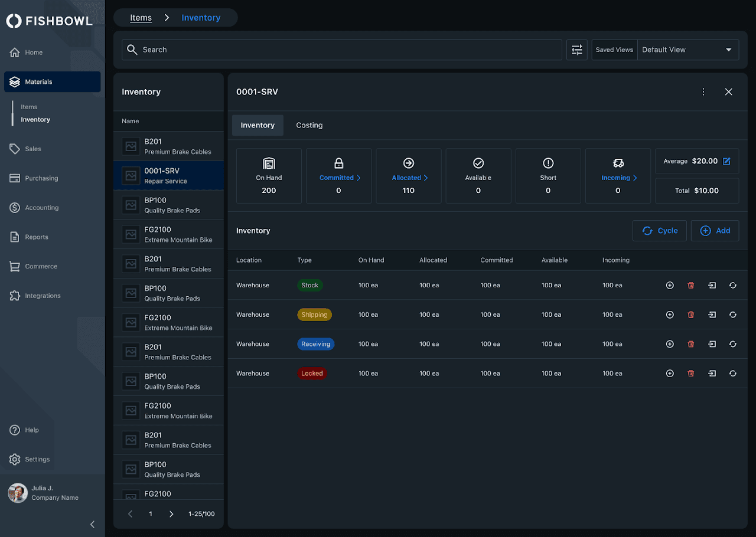
Task: Switch to the Costing tab
Action: [309, 125]
